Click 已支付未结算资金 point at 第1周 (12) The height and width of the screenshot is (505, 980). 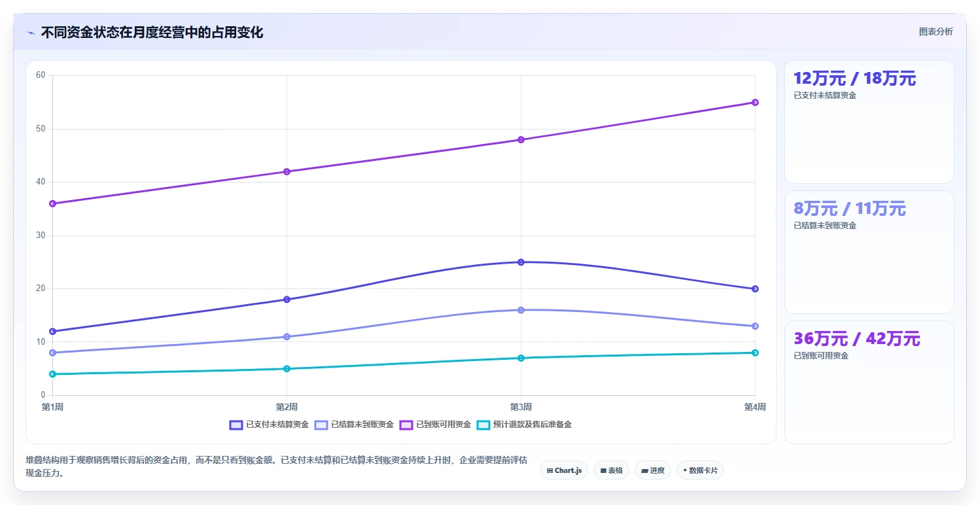click(x=52, y=331)
